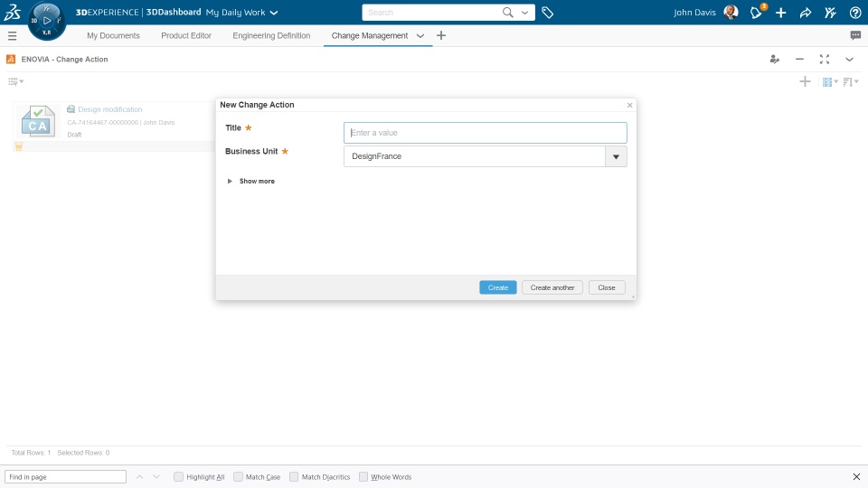Click the blue Create button
Image resolution: width=868 pixels, height=488 pixels.
click(497, 287)
